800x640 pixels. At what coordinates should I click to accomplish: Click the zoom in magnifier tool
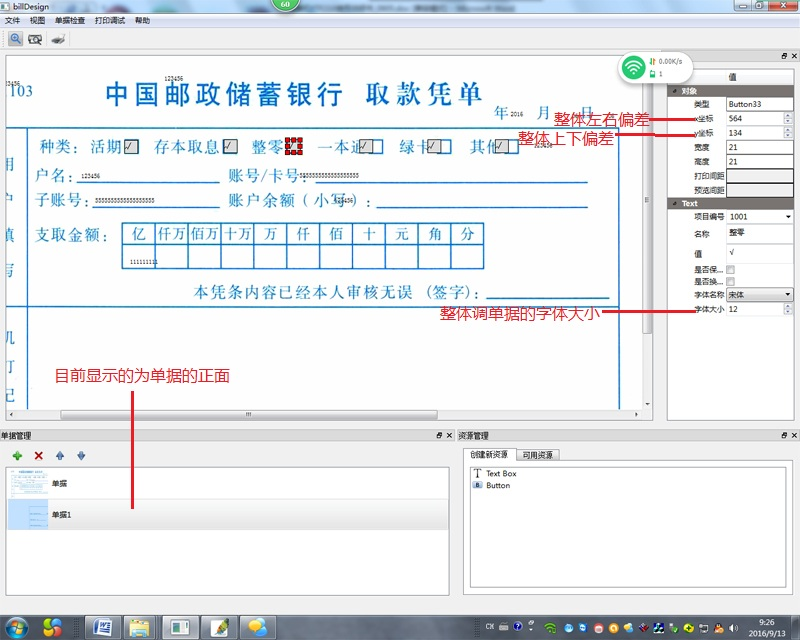click(15, 40)
